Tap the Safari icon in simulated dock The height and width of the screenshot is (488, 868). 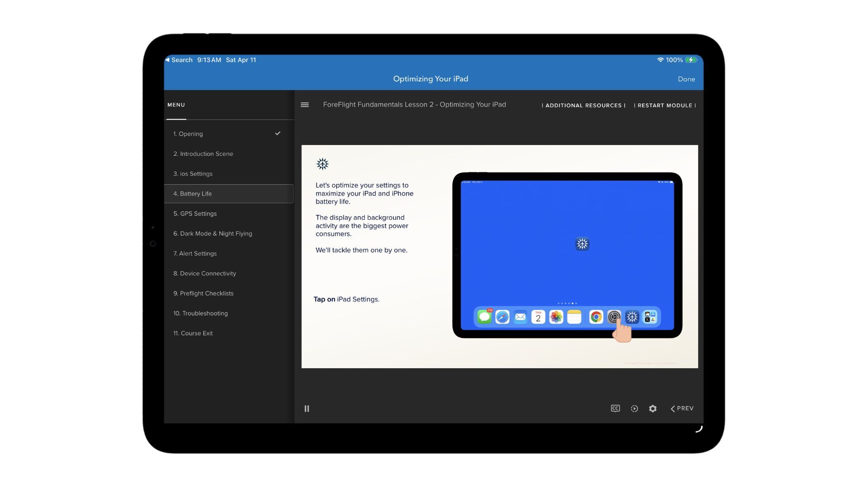pos(502,317)
